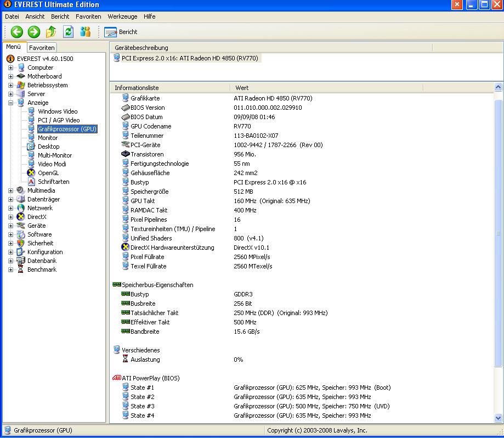This screenshot has width=504, height=438.
Task: Click the up-level folder arrow icon
Action: pyautogui.click(x=51, y=31)
